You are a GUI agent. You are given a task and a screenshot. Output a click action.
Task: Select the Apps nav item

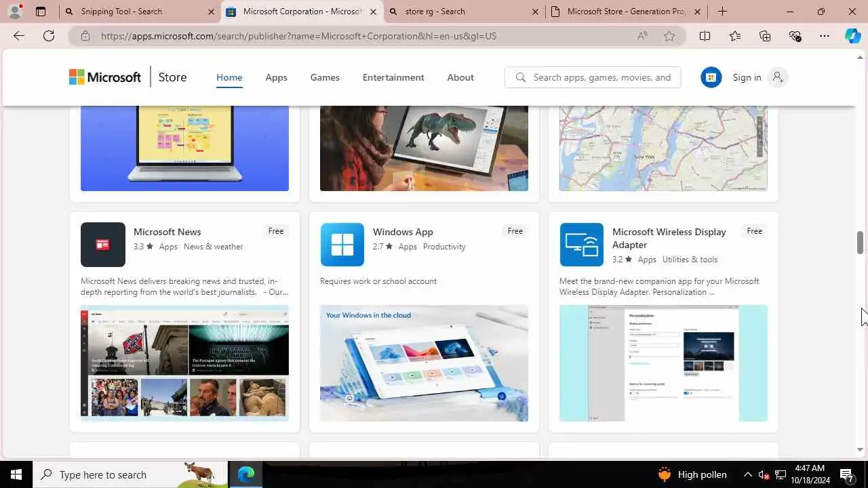pos(276,77)
